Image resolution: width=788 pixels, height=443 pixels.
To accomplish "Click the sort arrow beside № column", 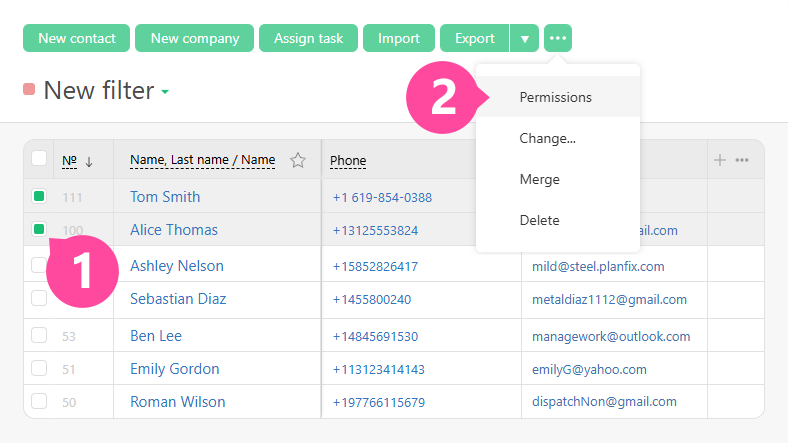I will [88, 161].
